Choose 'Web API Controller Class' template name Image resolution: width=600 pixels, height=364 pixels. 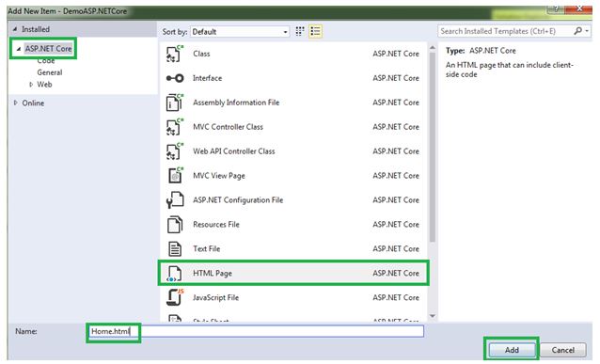click(x=234, y=151)
